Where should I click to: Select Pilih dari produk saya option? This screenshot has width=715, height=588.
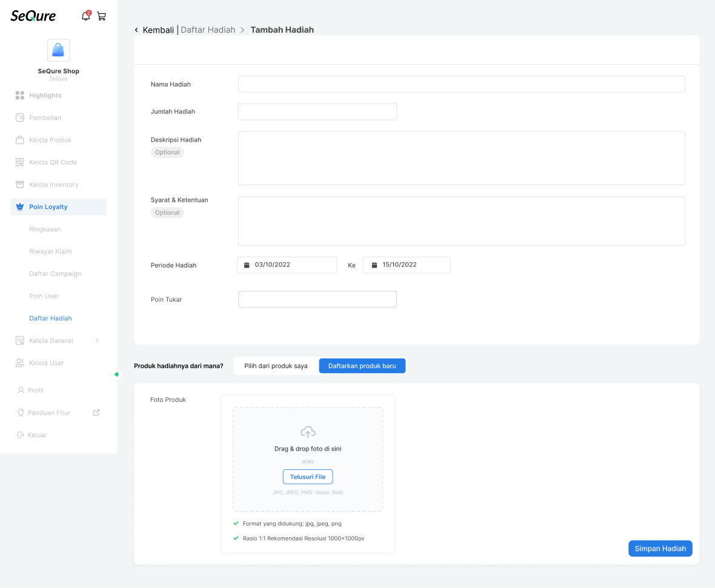click(276, 366)
